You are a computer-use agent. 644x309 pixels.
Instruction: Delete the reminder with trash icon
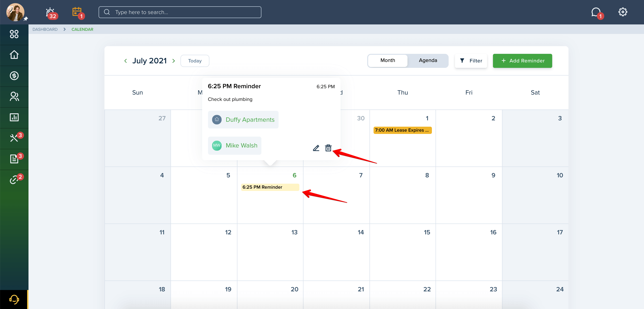[x=328, y=148]
